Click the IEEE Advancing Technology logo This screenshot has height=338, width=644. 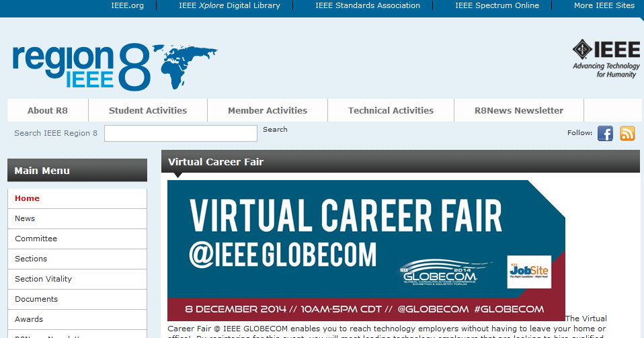tap(606, 58)
